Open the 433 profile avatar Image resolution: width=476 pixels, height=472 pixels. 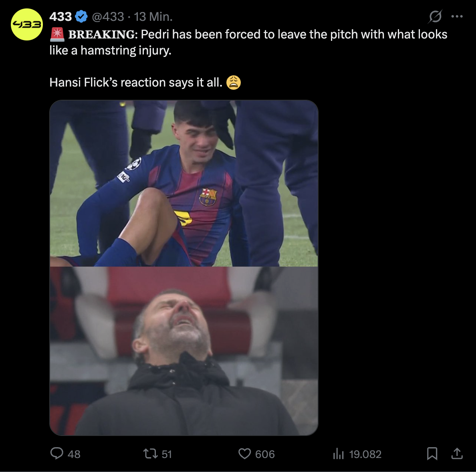click(26, 24)
